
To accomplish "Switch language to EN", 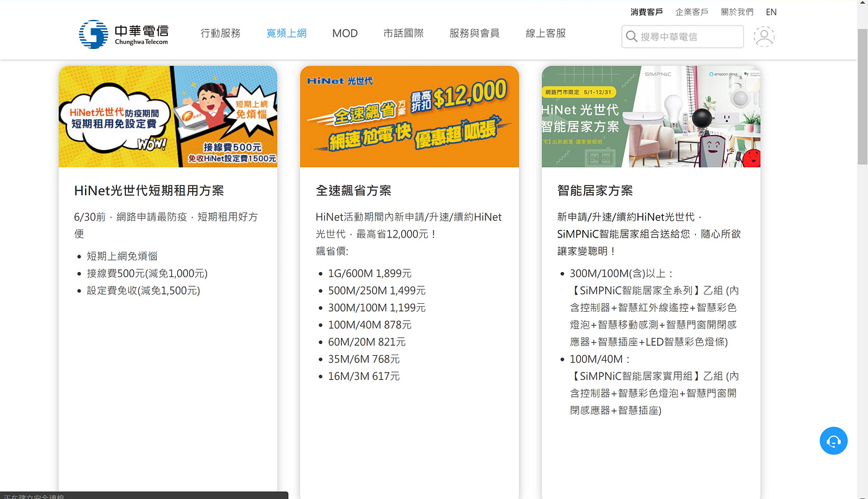I will (x=771, y=12).
